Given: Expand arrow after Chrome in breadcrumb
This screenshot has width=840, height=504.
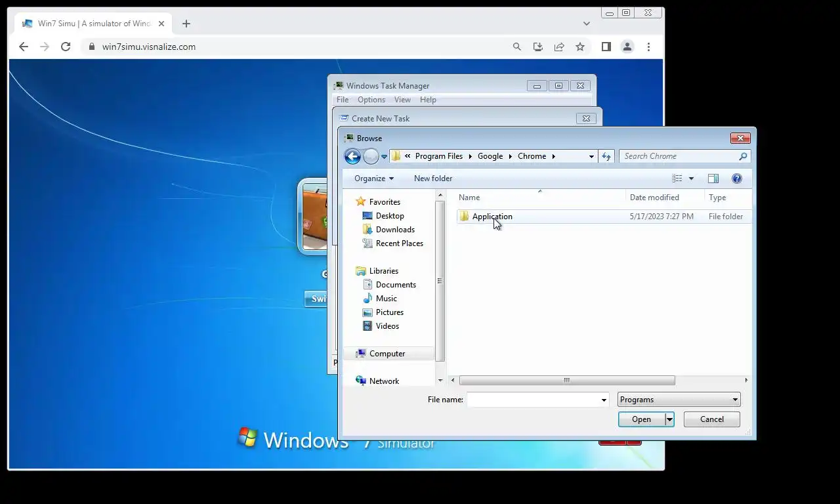Looking at the screenshot, I should (x=553, y=156).
